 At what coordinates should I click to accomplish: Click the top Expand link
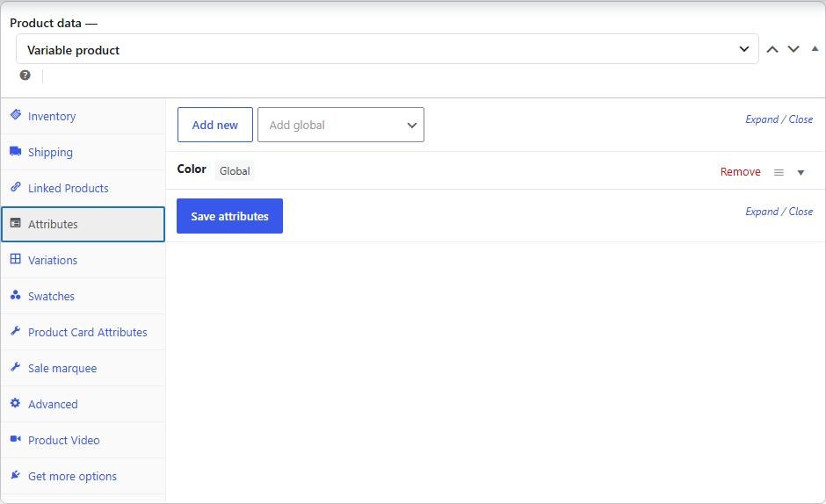762,119
